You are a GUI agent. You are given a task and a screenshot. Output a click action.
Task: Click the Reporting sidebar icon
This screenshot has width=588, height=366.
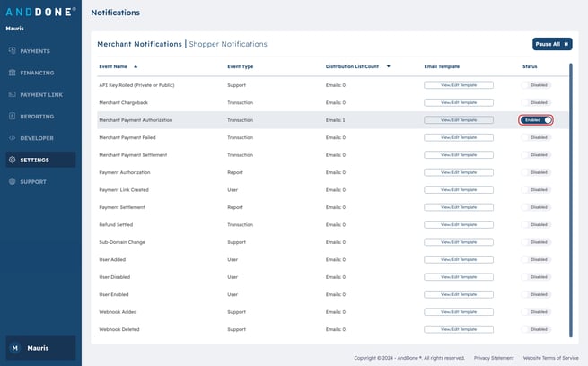12,116
